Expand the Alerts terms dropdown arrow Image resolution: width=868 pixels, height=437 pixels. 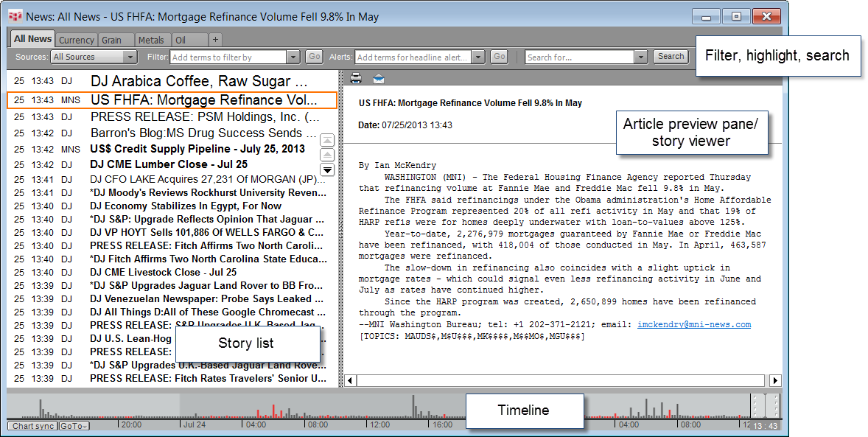pyautogui.click(x=477, y=57)
